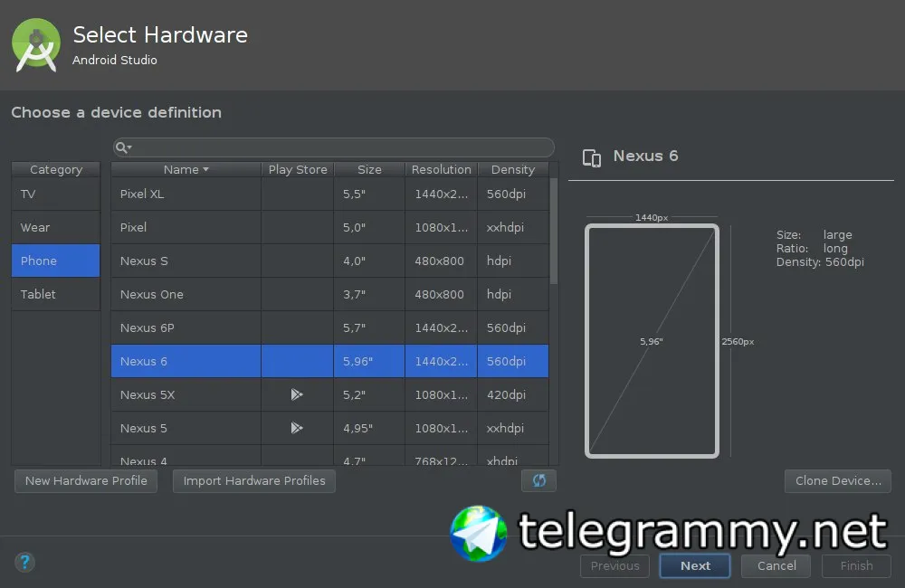Viewport: 905px width, 588px height.
Task: Click hdpi density in Nexus One row
Action: 513,294
